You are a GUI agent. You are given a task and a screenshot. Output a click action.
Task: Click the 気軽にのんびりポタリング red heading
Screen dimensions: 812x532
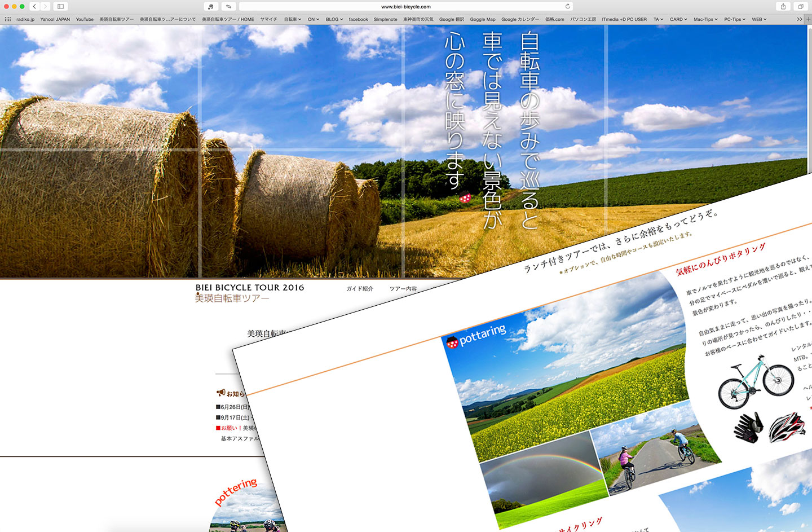[x=721, y=259]
